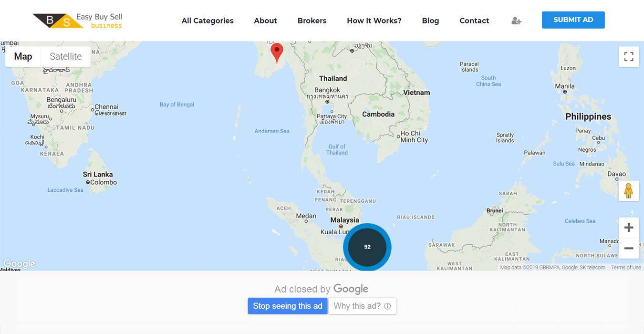
Task: Open the Brokers menu item
Action: pyautogui.click(x=312, y=21)
